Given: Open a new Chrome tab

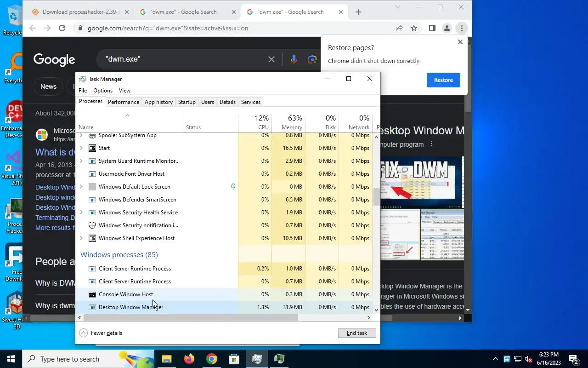Looking at the screenshot, I should (x=358, y=12).
